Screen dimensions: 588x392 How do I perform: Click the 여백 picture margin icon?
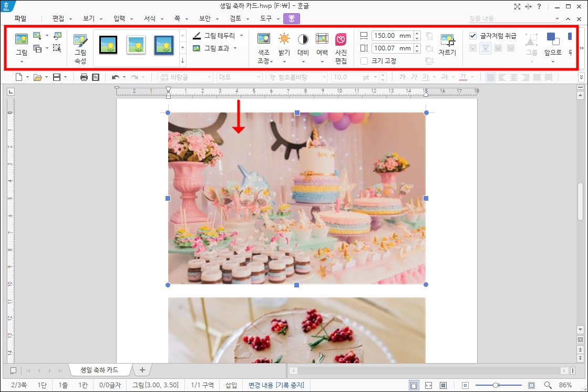pos(322,39)
